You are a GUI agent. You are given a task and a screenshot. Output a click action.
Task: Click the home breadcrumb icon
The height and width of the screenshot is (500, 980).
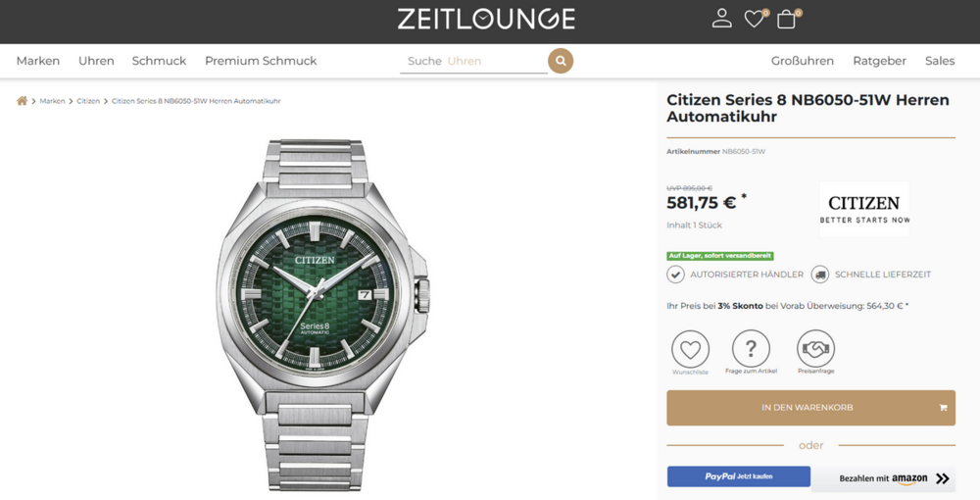click(x=22, y=101)
